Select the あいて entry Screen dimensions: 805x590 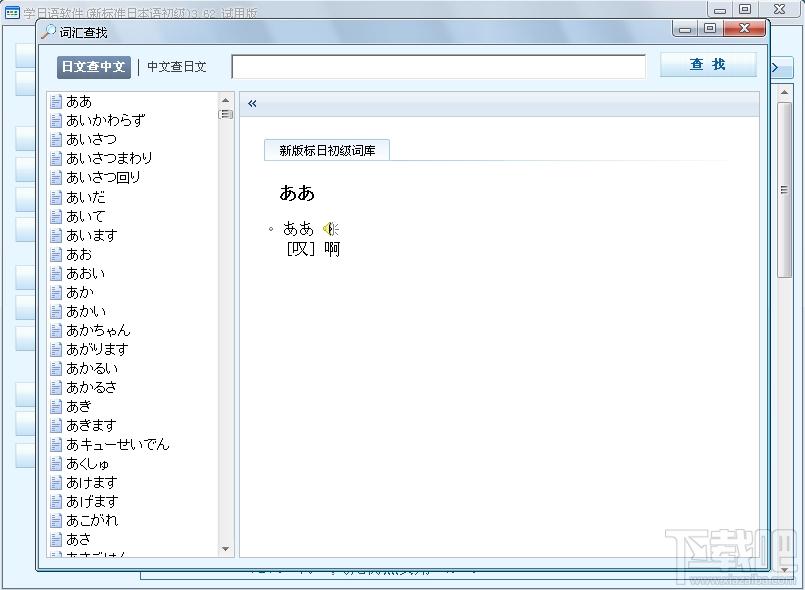pyautogui.click(x=85, y=216)
